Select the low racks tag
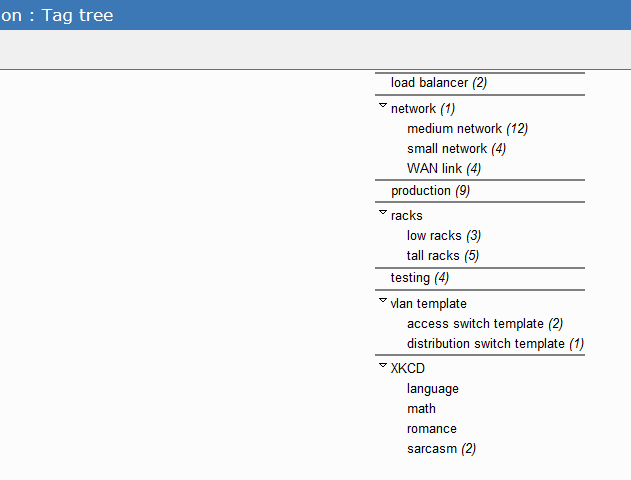This screenshot has width=631, height=480. (x=434, y=236)
